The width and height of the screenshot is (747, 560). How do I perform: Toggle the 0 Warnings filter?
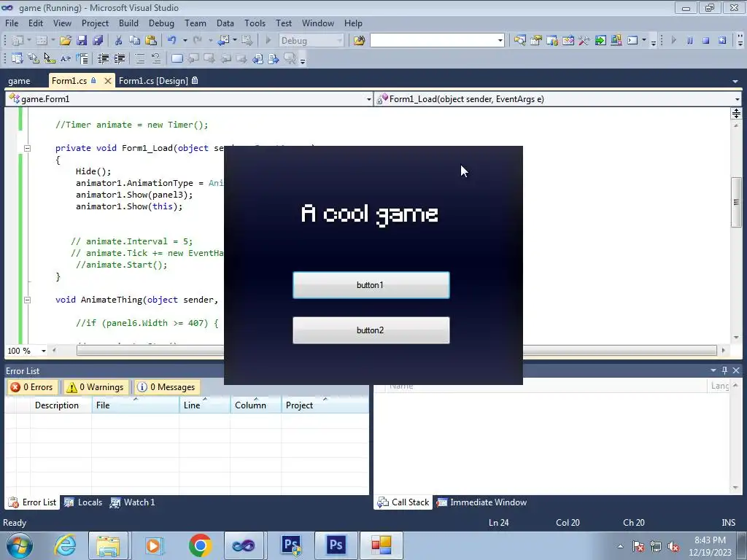(96, 387)
